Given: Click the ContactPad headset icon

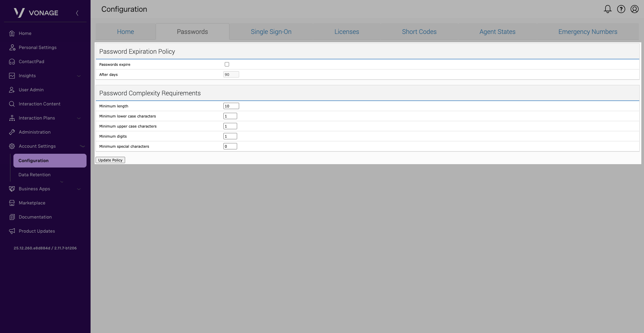Looking at the screenshot, I should tap(12, 62).
